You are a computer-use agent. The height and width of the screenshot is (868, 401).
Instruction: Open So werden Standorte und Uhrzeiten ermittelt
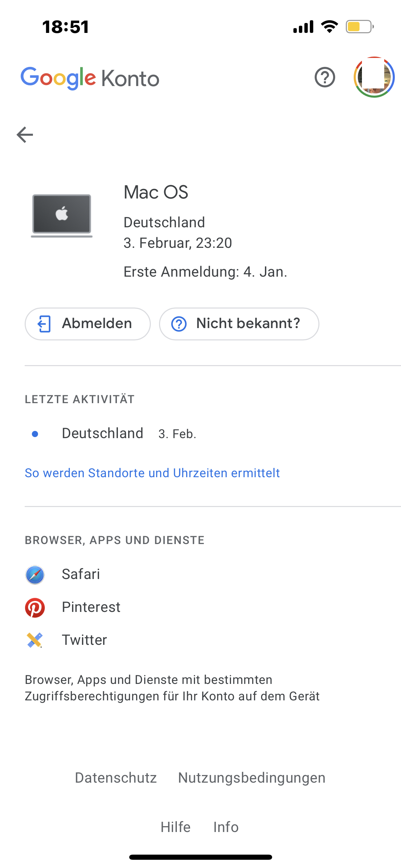pyautogui.click(x=152, y=473)
